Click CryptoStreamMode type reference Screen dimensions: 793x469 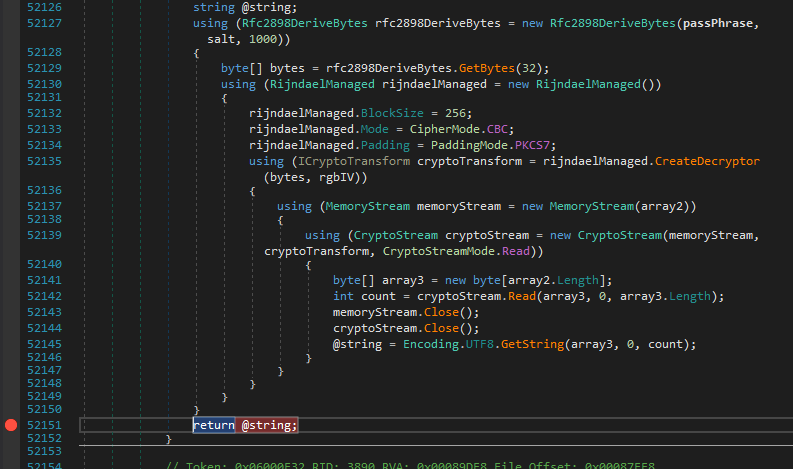coord(438,251)
